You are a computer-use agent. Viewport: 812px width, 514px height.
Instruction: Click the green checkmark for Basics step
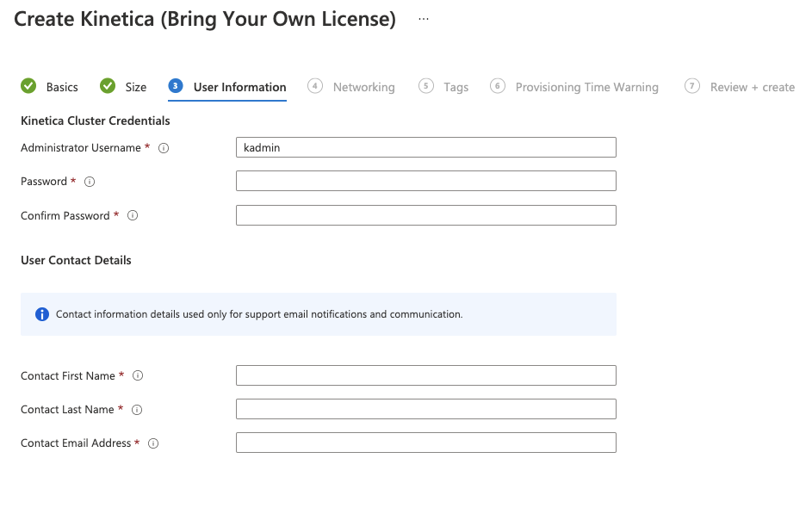[x=28, y=86]
